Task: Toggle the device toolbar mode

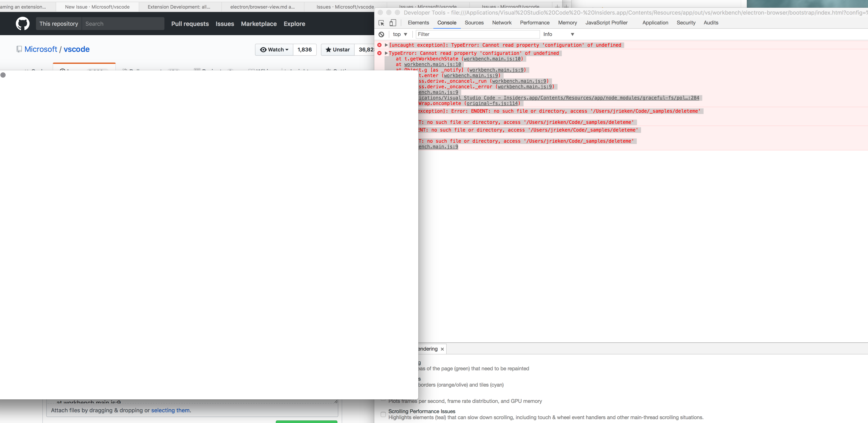Action: point(393,22)
